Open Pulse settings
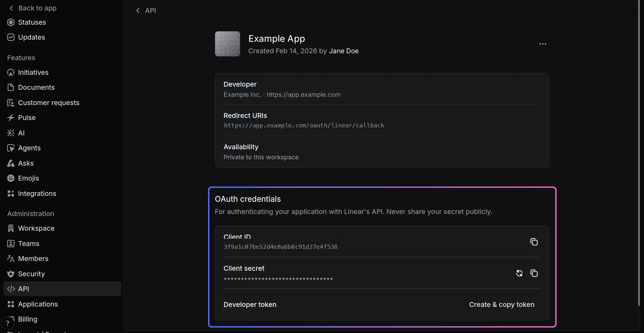 (62, 118)
